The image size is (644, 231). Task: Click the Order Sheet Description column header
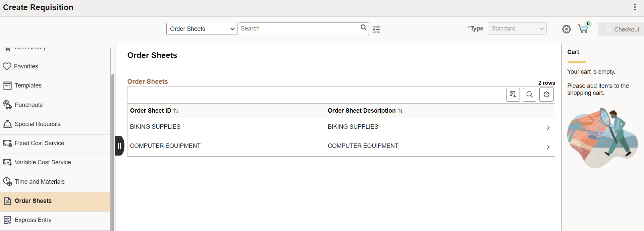(x=362, y=111)
